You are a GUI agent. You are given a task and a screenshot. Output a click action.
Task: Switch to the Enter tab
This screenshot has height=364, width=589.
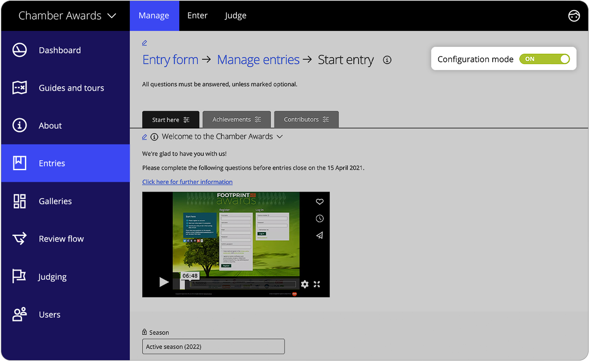(x=198, y=15)
